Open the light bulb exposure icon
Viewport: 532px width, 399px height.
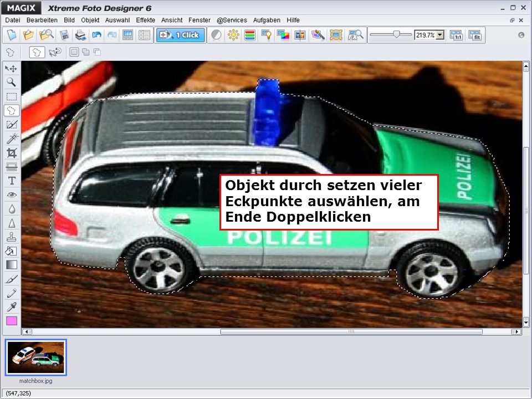[267, 35]
